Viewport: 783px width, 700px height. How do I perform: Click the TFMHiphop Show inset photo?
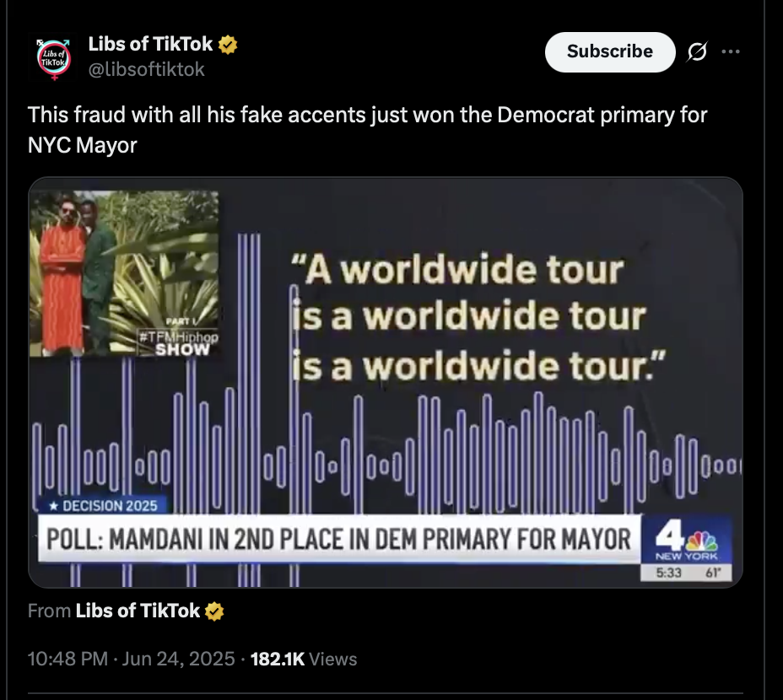pos(124,273)
